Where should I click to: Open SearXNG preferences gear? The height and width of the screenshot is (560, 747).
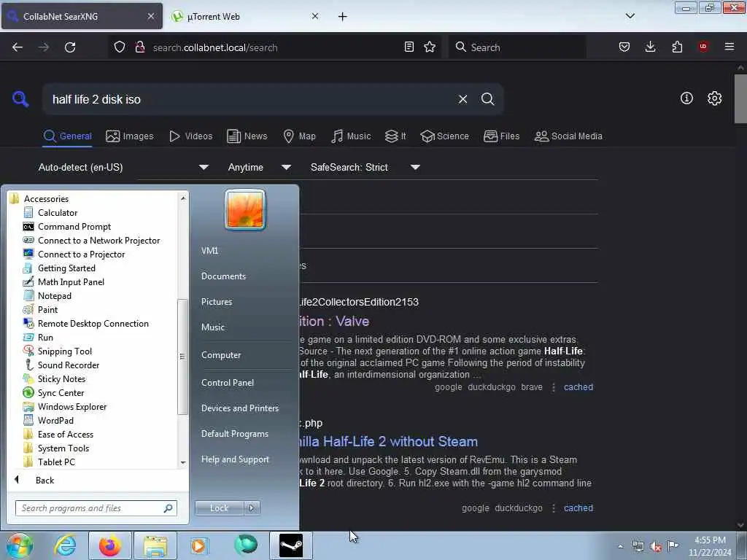click(714, 98)
